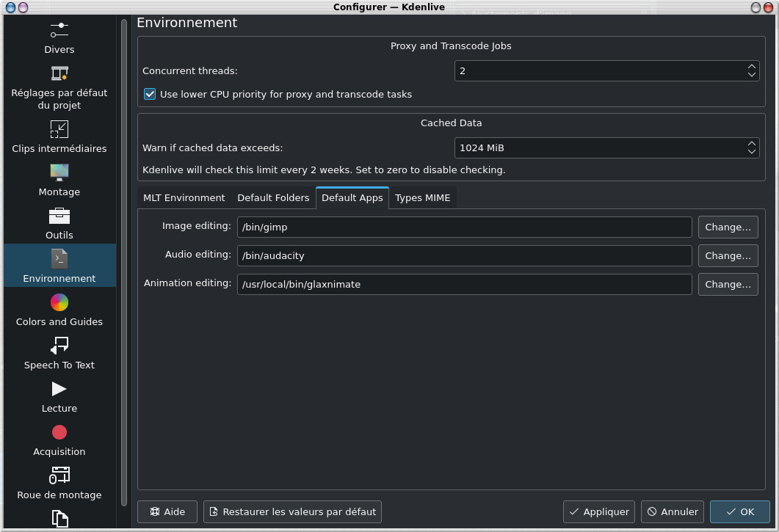The height and width of the screenshot is (532, 779).
Task: Toggle lower CPU priority checkbox
Action: [x=150, y=94]
